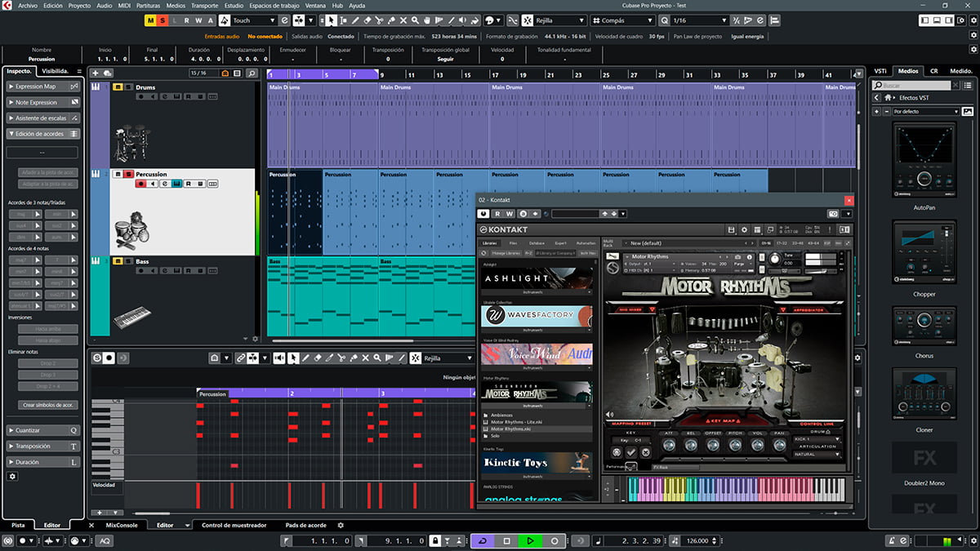980x551 pixels.
Task: Open the 1/16 quantize preset dropdown
Action: point(700,20)
